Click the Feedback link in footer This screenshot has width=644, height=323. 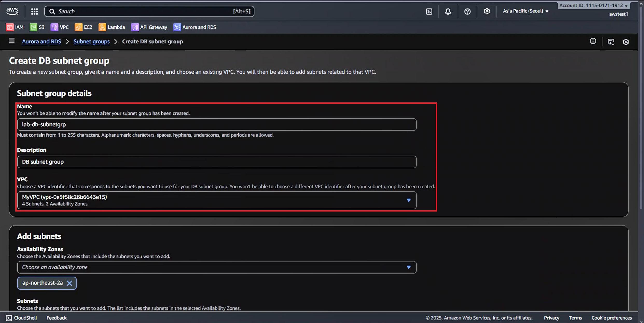(x=57, y=318)
